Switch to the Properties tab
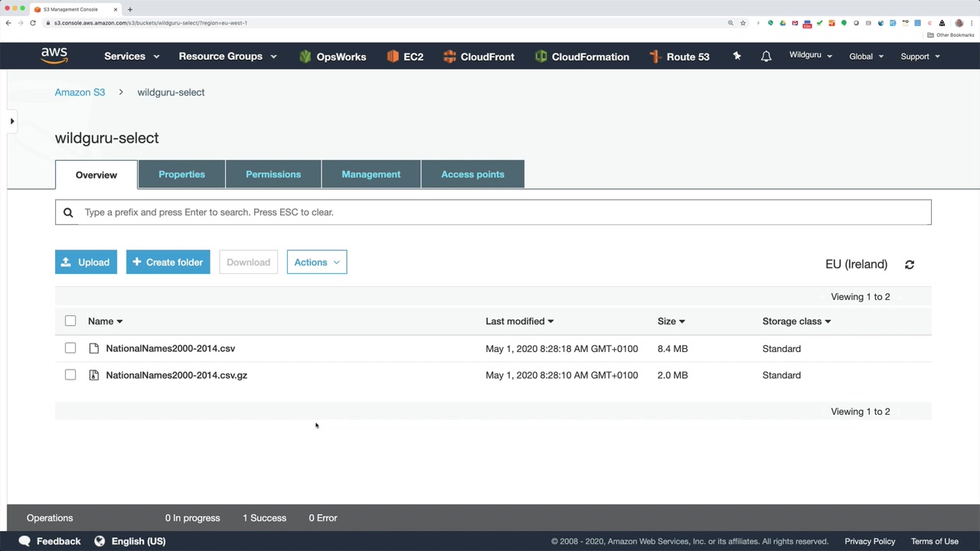 click(181, 174)
